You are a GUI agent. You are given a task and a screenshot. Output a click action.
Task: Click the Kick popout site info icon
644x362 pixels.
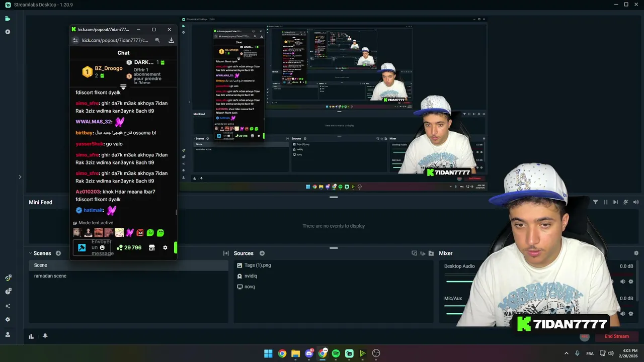click(x=76, y=40)
